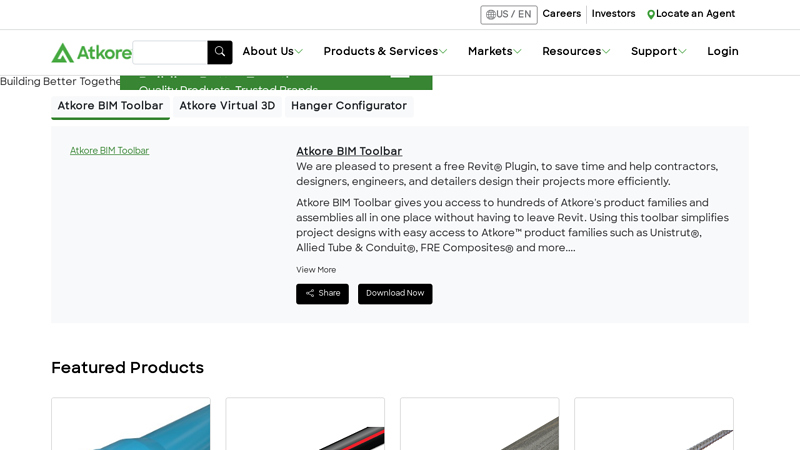
Task: Click Download Now button
Action: [x=395, y=294]
